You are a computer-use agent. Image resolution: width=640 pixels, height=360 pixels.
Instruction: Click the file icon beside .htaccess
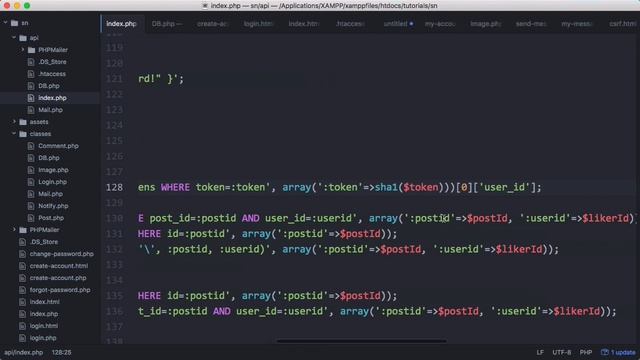pyautogui.click(x=31, y=74)
